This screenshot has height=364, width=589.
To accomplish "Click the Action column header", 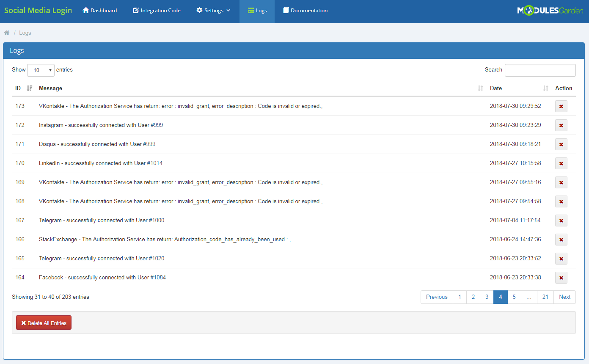I will pos(564,88).
